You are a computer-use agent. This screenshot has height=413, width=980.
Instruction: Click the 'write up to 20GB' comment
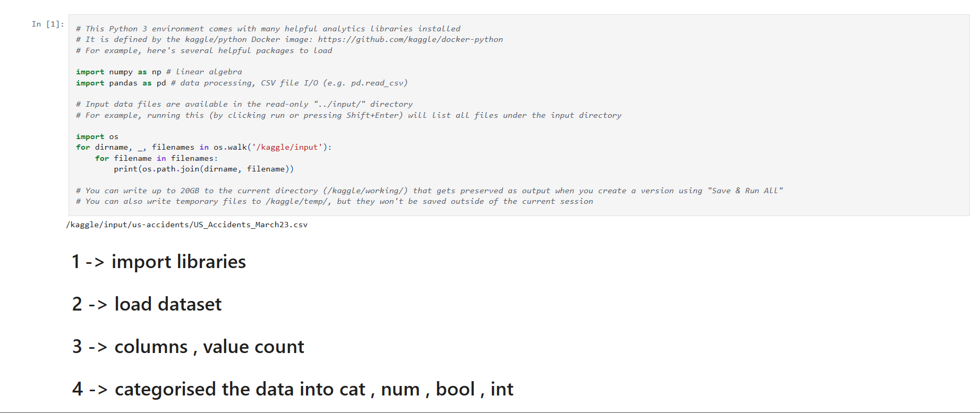[429, 191]
